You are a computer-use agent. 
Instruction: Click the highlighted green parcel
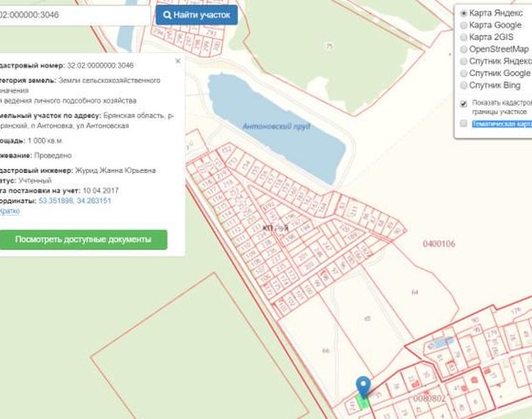[x=363, y=402]
